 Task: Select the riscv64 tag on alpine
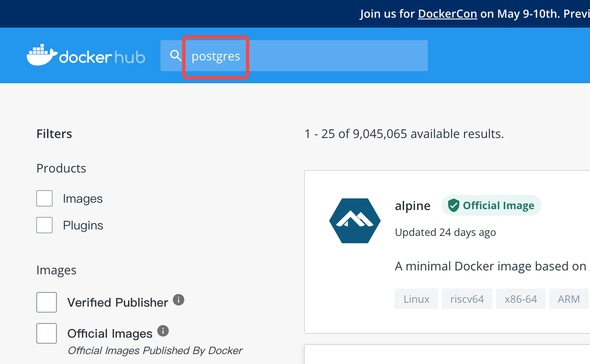click(x=467, y=299)
